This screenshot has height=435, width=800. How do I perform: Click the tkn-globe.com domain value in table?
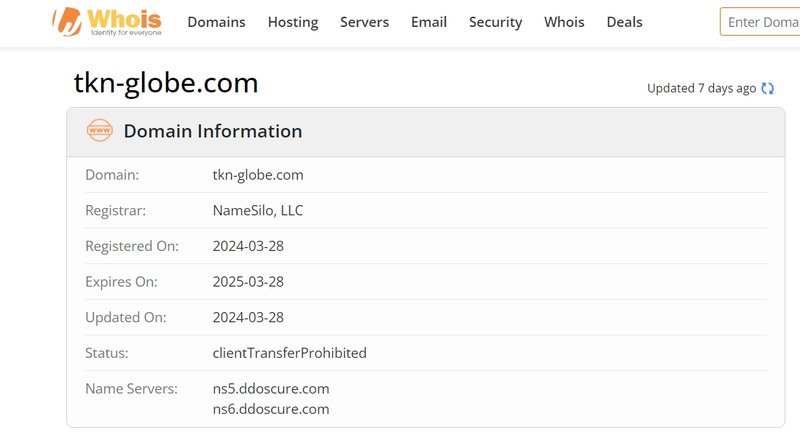point(258,175)
